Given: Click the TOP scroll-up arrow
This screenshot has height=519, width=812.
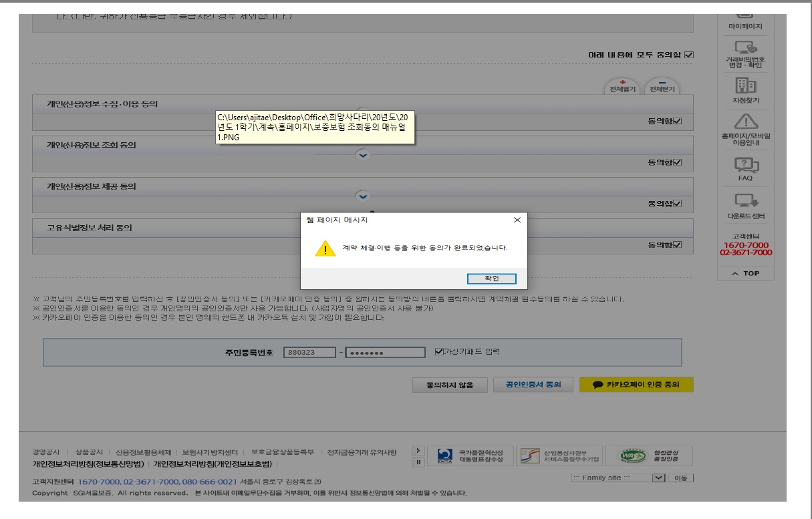Looking at the screenshot, I should (x=745, y=273).
